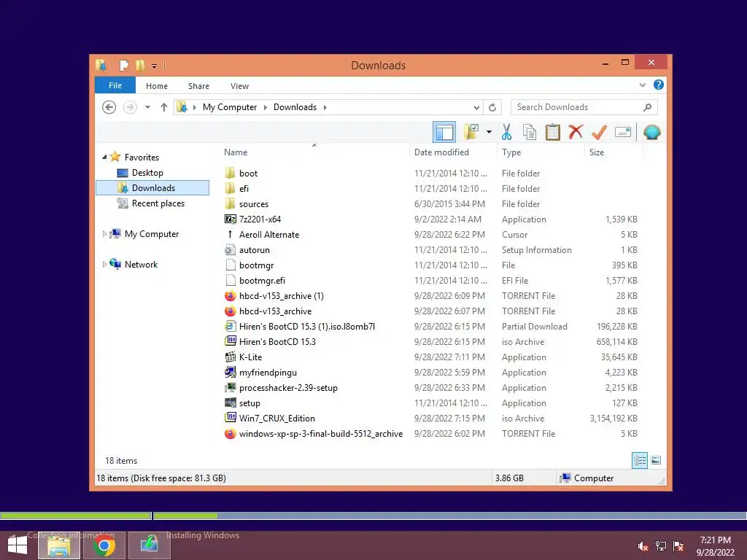Select hbcd-v153_archive (1) torrent file
The image size is (747, 560).
coord(281,296)
